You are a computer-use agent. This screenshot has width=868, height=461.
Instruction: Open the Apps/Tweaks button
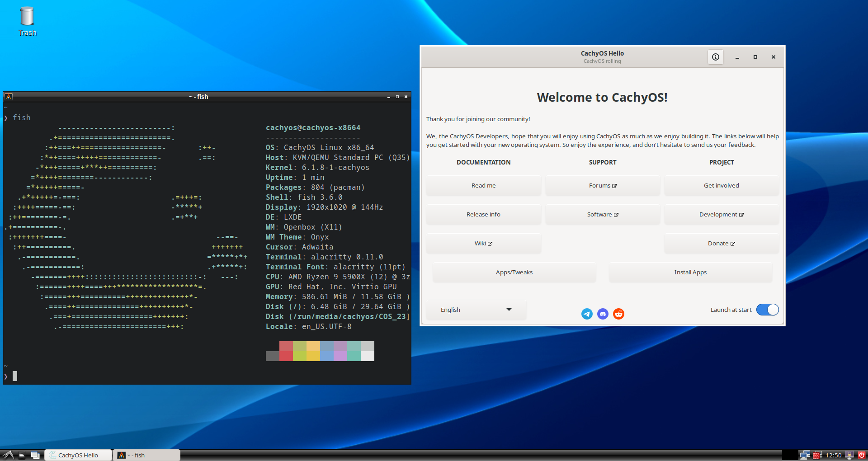(514, 272)
